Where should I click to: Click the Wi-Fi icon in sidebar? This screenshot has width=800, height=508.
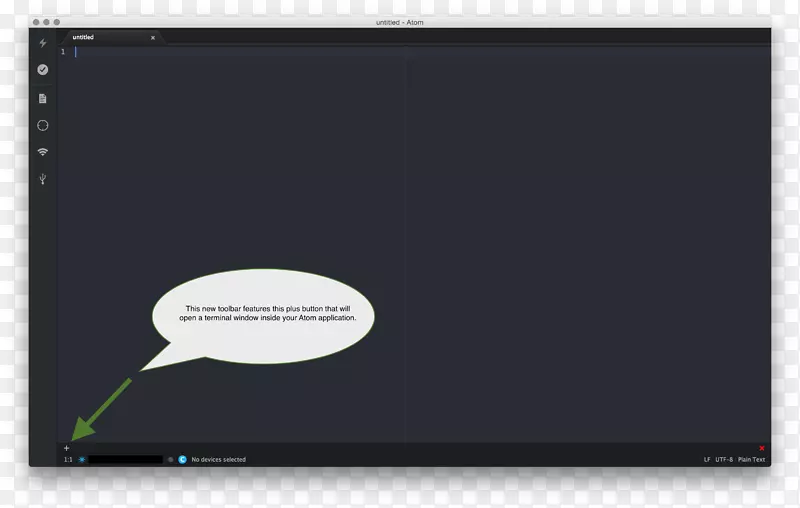pyautogui.click(x=43, y=152)
